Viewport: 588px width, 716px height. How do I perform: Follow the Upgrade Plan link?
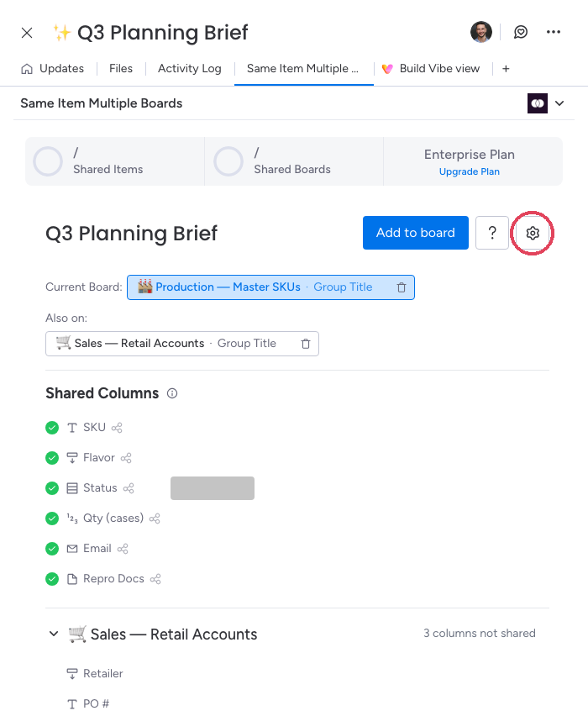[x=470, y=171]
